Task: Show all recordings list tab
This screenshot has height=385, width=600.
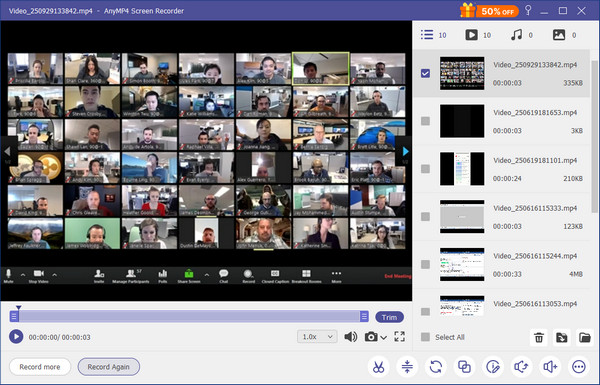Action: coord(433,35)
